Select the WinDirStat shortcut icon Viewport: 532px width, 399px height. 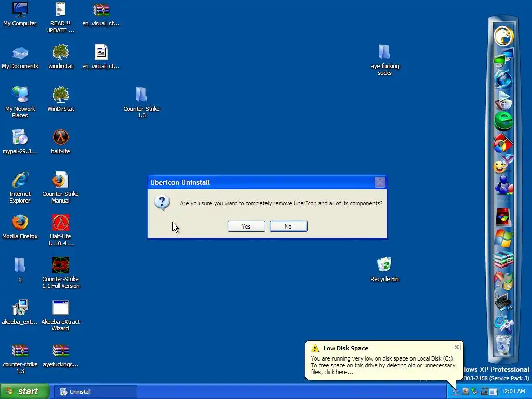pos(60,99)
